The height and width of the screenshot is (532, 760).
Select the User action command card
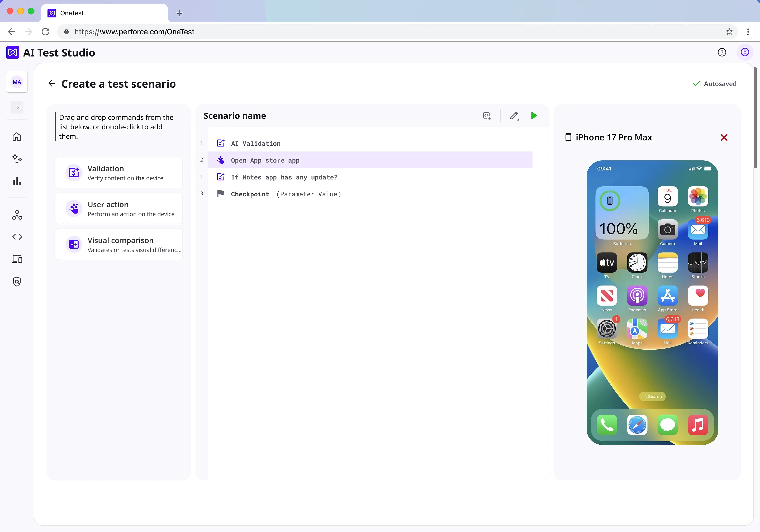point(119,208)
